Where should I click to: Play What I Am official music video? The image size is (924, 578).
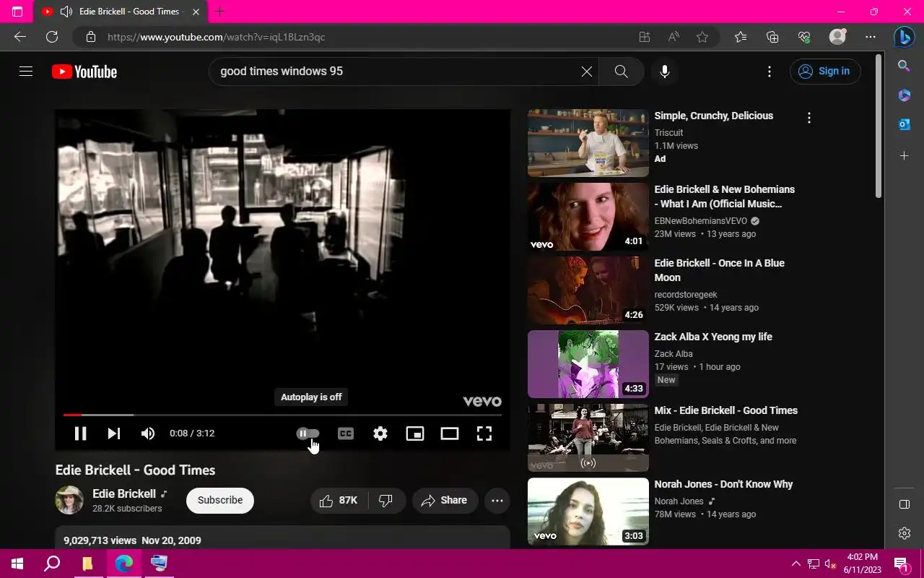[588, 217]
